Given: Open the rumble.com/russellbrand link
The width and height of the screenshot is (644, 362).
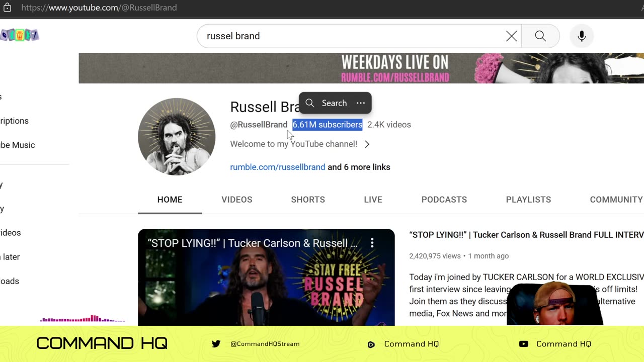Looking at the screenshot, I should click(278, 167).
